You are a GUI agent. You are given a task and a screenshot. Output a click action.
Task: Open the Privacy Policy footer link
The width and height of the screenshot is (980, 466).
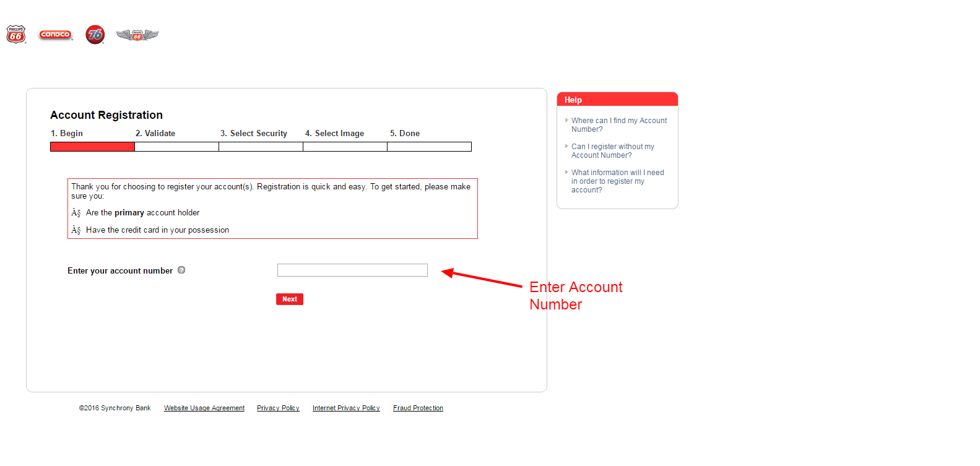(278, 408)
